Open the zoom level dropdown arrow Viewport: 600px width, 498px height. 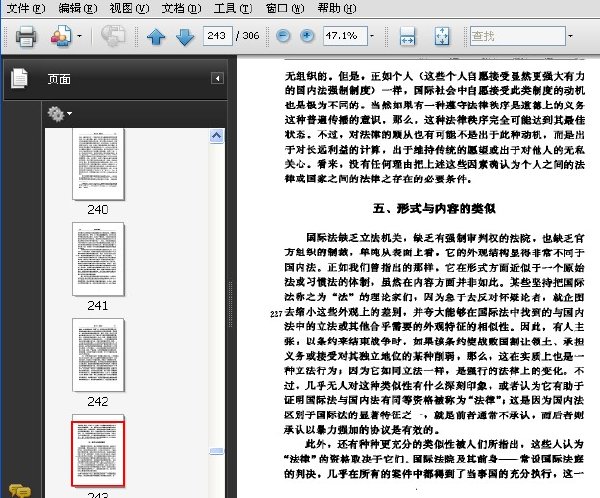pos(372,36)
